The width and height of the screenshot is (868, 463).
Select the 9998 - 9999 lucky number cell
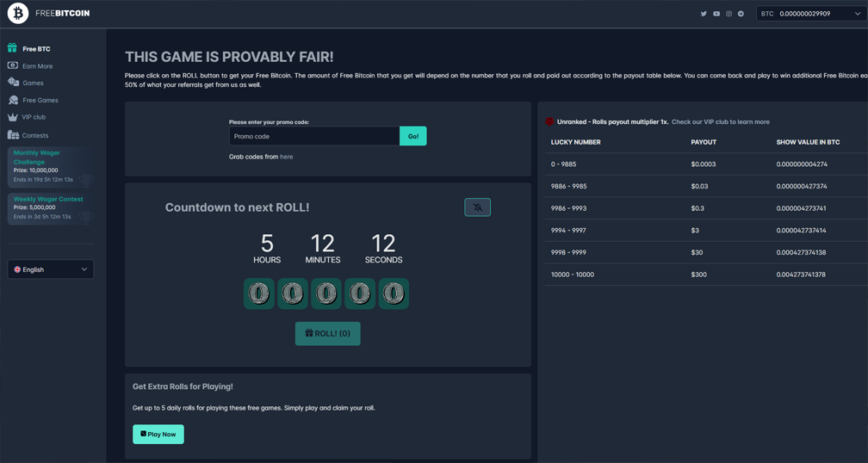[x=568, y=252]
